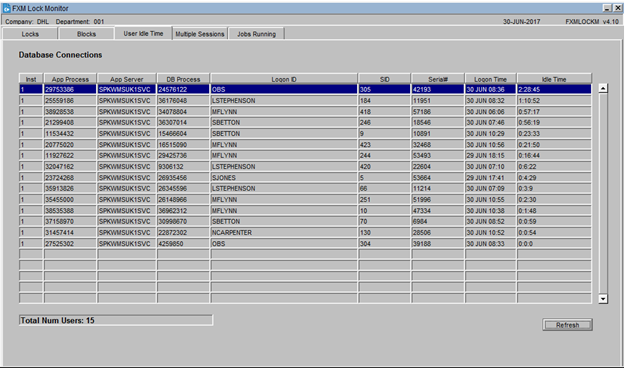625x368 pixels.
Task: Select DB Process cell 26935456
Action: click(x=183, y=177)
